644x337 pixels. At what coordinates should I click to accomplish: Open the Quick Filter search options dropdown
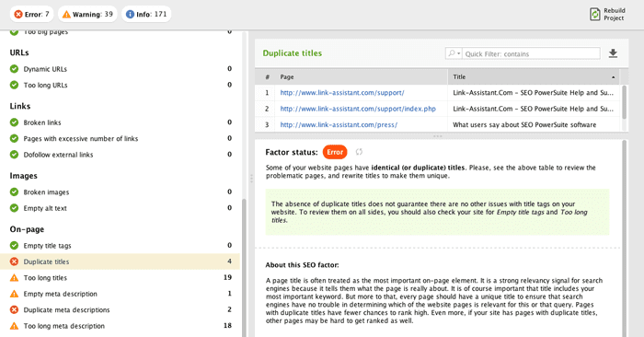[454, 53]
